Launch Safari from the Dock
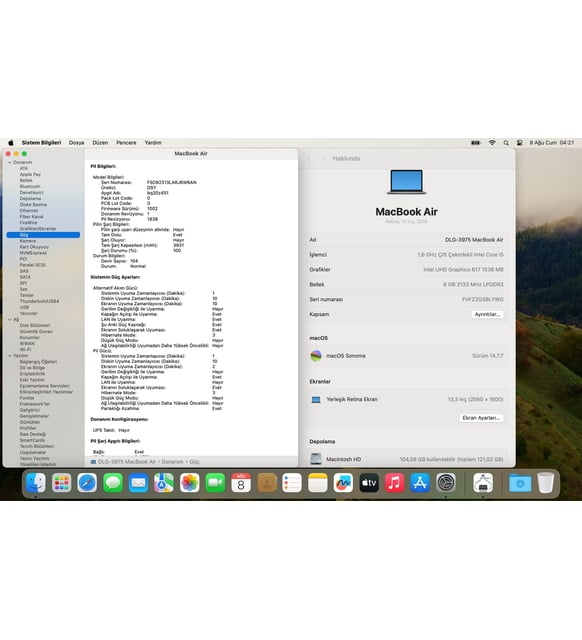 (x=87, y=483)
